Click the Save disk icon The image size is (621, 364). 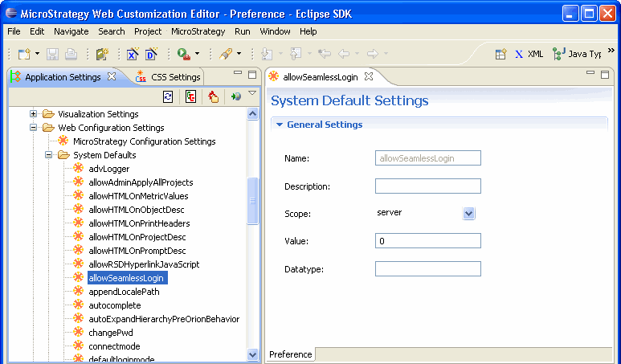(52, 54)
